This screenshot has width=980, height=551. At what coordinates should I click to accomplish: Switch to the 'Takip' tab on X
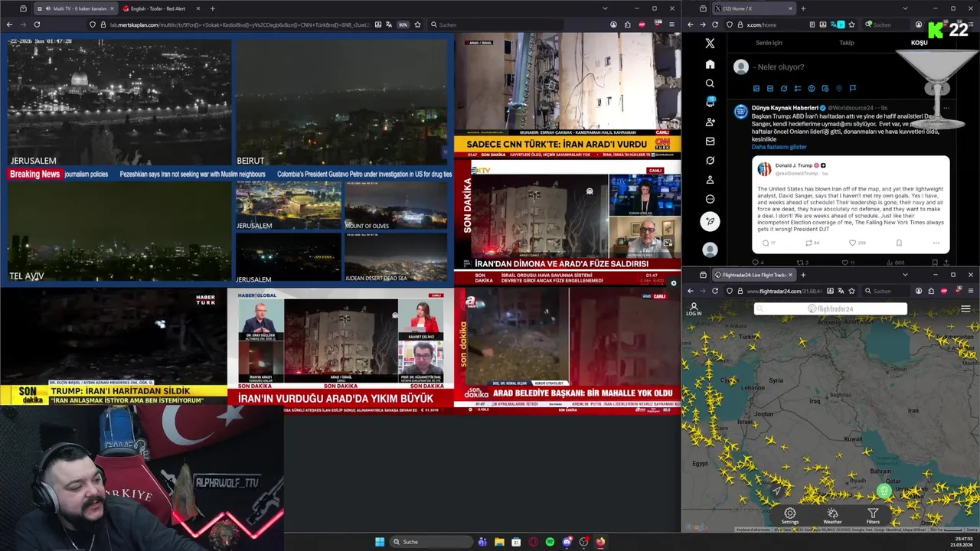click(847, 43)
